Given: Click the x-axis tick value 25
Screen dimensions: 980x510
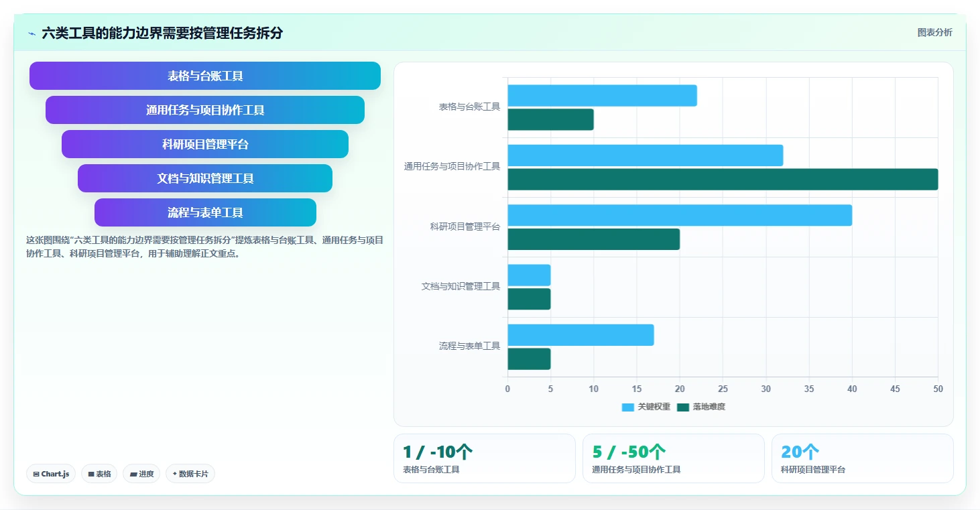Looking at the screenshot, I should coord(723,389).
